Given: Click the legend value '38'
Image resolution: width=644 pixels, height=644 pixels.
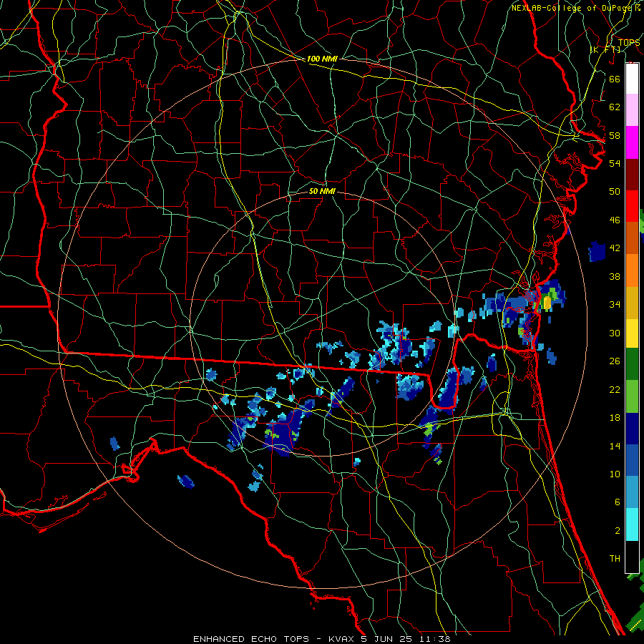Looking at the screenshot, I should tap(615, 276).
